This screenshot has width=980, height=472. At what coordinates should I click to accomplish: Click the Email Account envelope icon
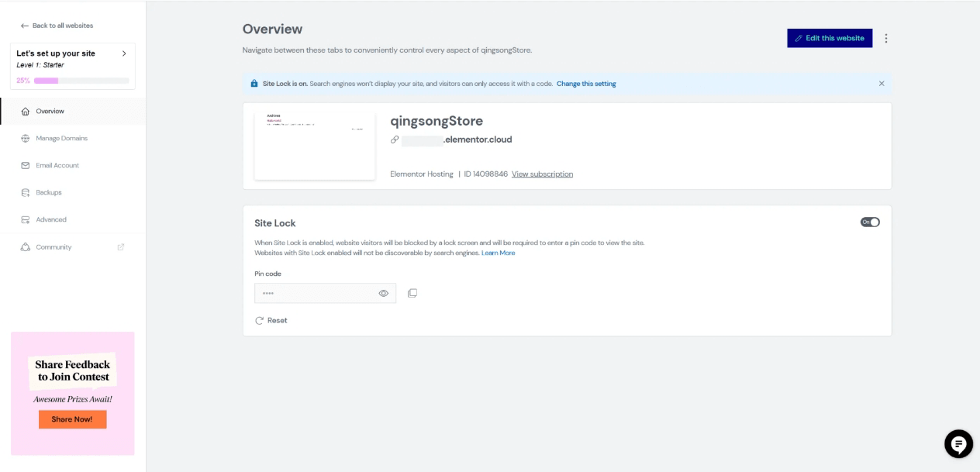coord(26,166)
